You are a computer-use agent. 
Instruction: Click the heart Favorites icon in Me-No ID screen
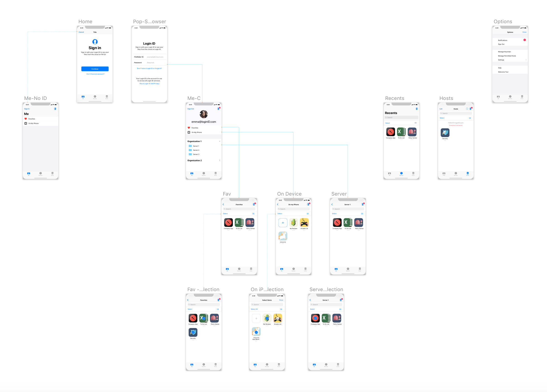tap(26, 119)
